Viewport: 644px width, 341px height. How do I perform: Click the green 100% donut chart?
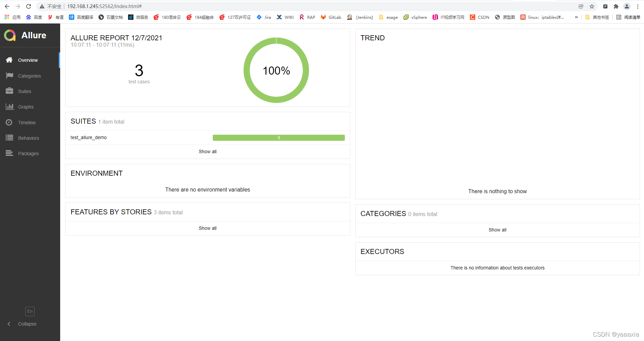point(276,70)
